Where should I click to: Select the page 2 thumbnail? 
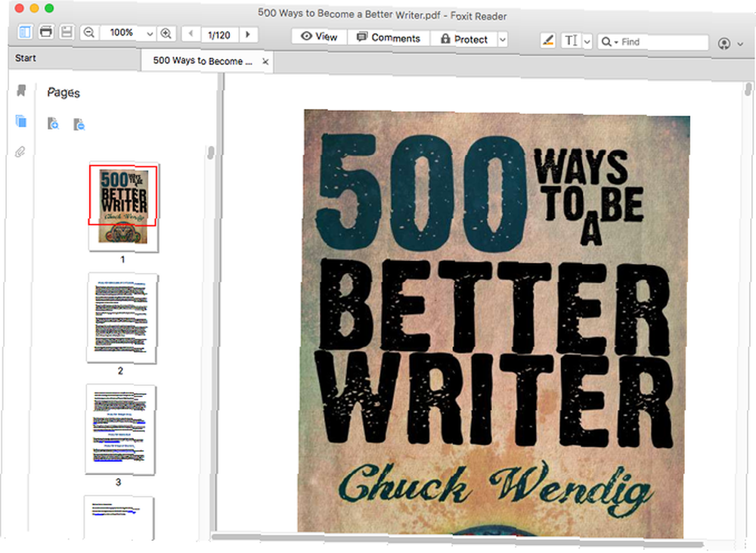122,318
